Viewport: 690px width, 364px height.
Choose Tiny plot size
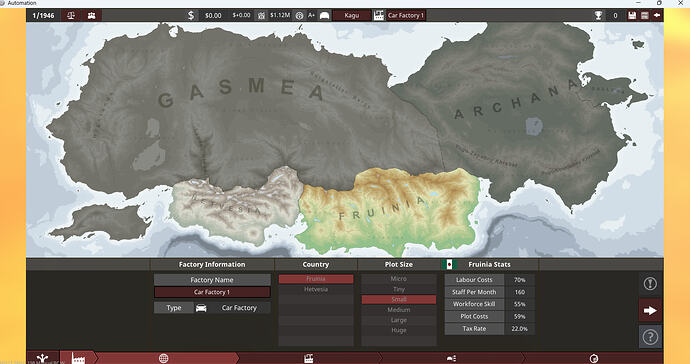coord(399,289)
